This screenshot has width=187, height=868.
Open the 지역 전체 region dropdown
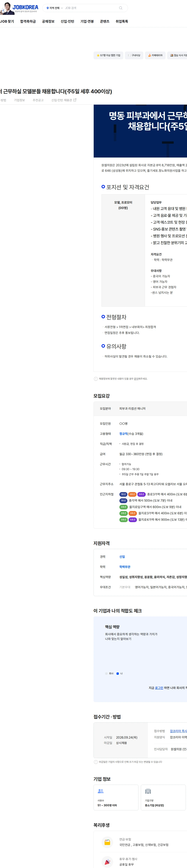55,8
